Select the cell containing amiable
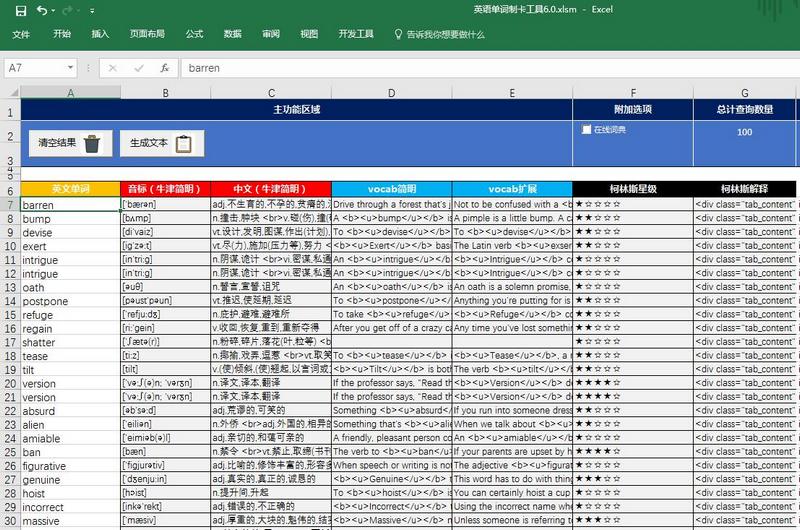Screen dimensions: 800x530 [x=70, y=438]
